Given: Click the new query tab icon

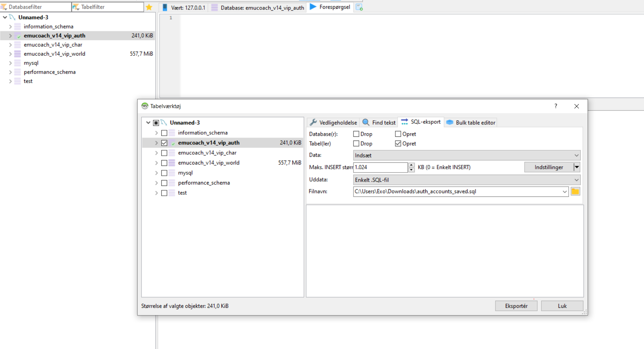Looking at the screenshot, I should point(359,7).
